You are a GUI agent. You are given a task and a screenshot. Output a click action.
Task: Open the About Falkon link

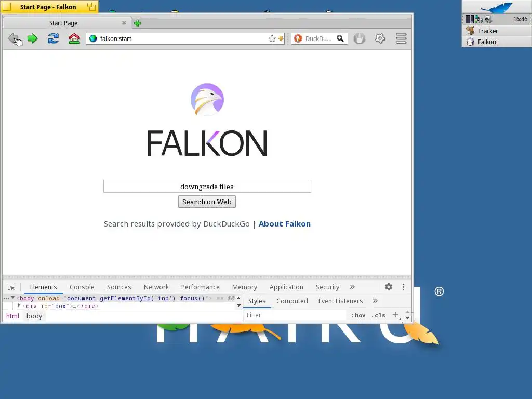tap(284, 224)
